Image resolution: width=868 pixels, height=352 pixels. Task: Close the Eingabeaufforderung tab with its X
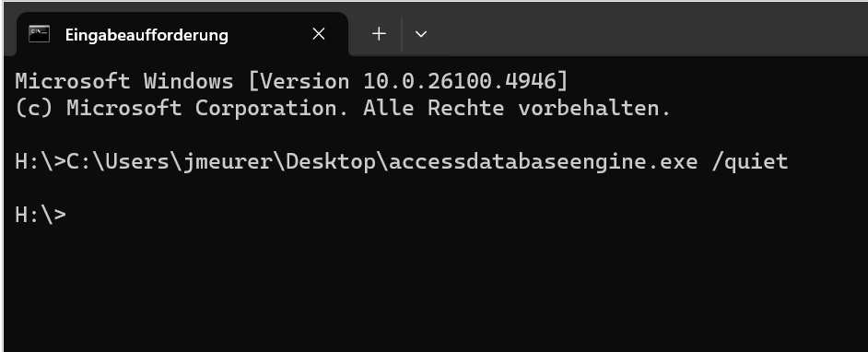318,34
